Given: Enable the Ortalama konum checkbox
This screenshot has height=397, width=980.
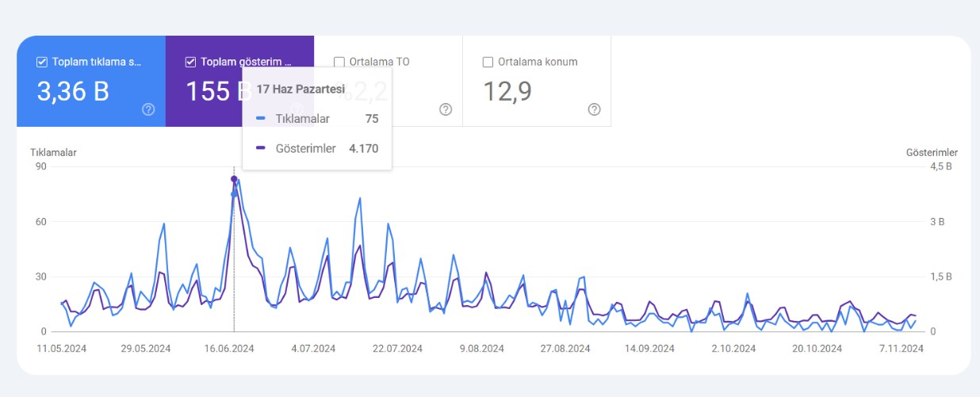Looking at the screenshot, I should click(488, 62).
